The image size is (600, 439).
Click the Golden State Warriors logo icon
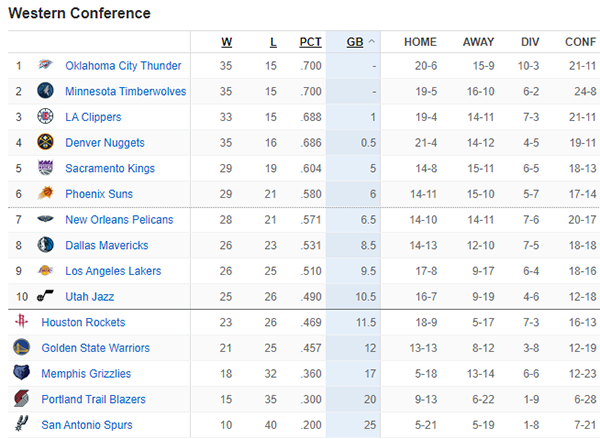[21, 348]
